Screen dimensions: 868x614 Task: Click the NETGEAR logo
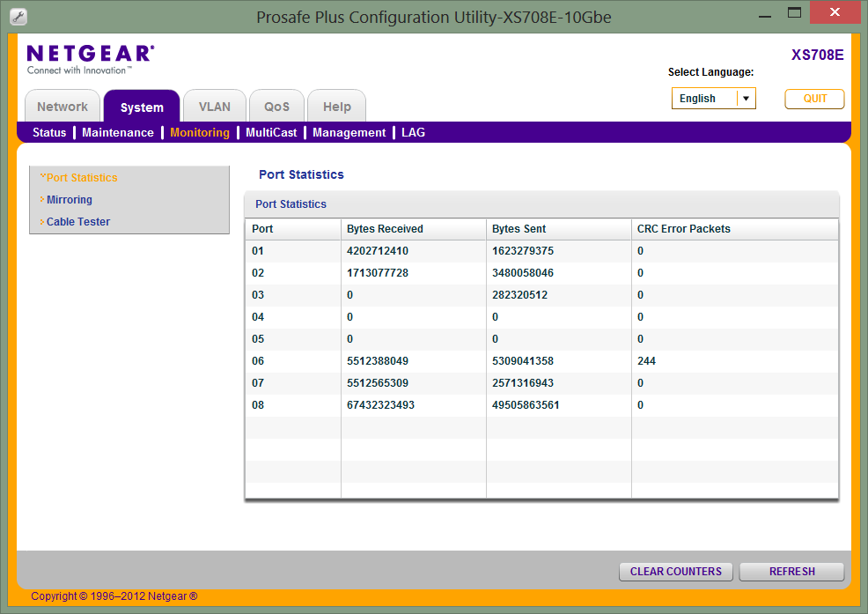[90, 60]
